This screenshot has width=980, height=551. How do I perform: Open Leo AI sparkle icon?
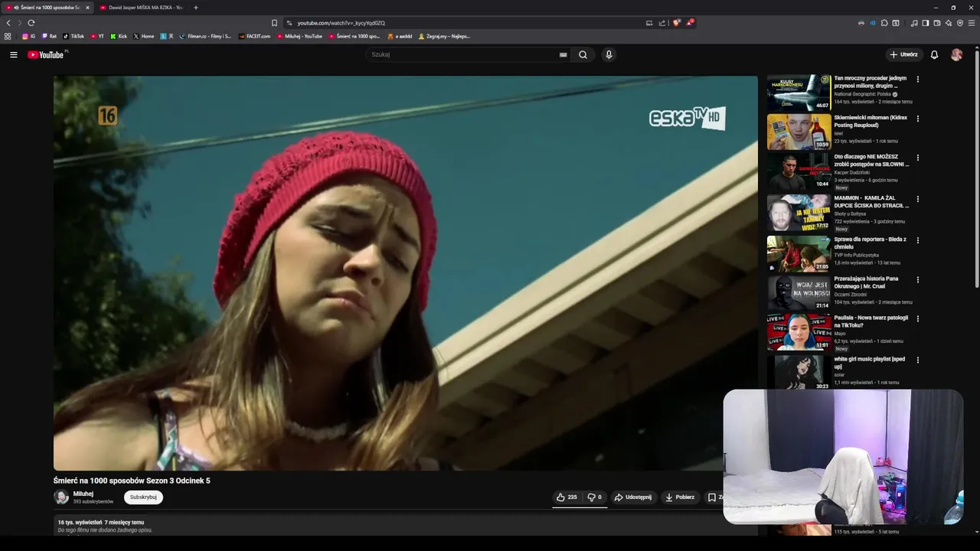coord(949,23)
